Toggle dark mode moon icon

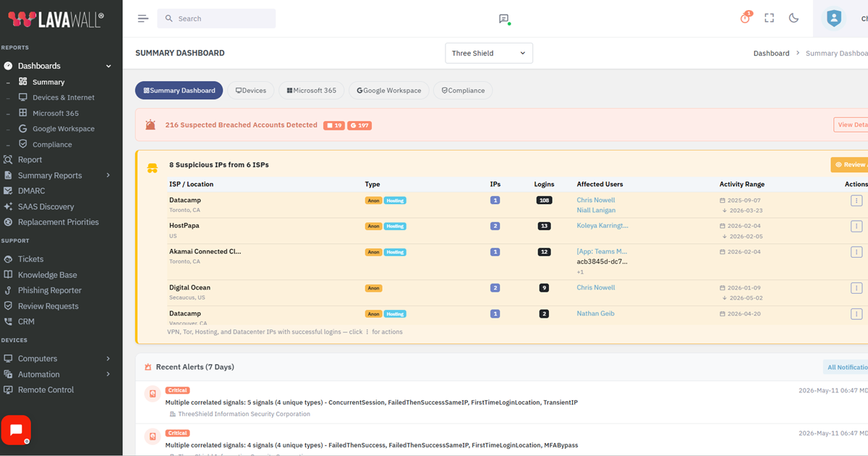pyautogui.click(x=793, y=18)
